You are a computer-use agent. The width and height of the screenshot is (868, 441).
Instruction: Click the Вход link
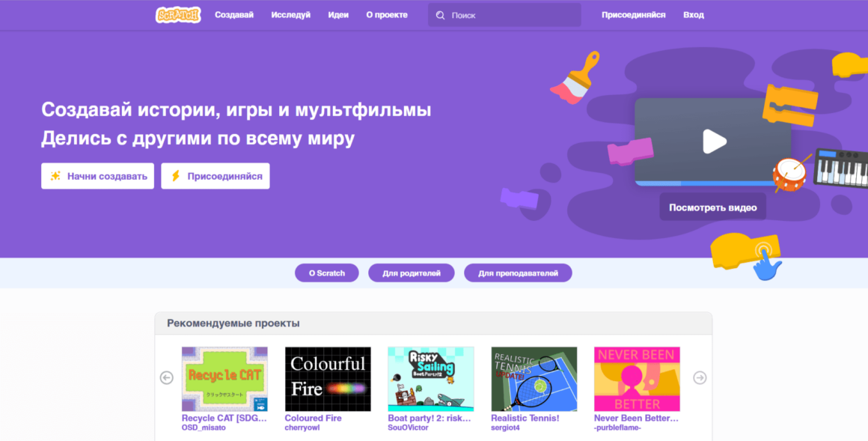click(x=693, y=14)
